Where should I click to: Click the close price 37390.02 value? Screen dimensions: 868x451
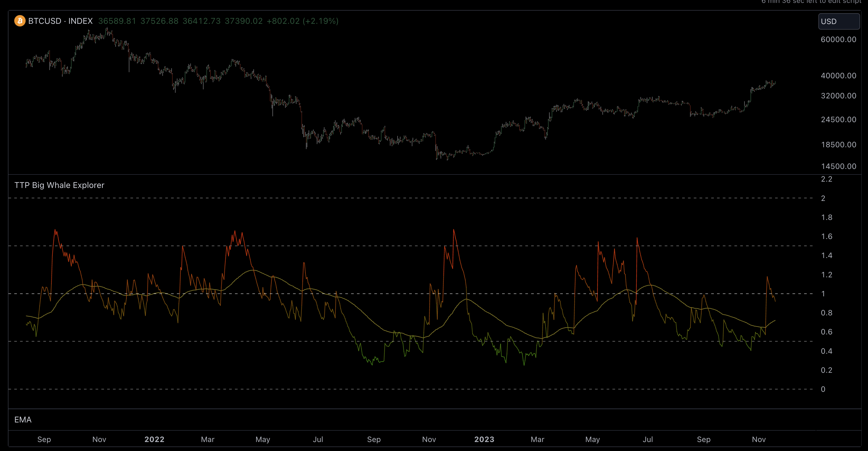[243, 21]
